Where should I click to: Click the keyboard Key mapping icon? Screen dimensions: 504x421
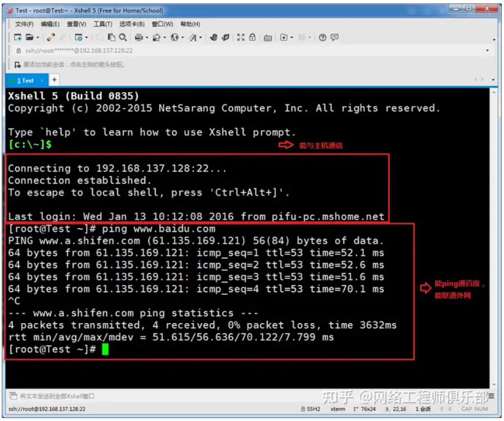pos(268,38)
